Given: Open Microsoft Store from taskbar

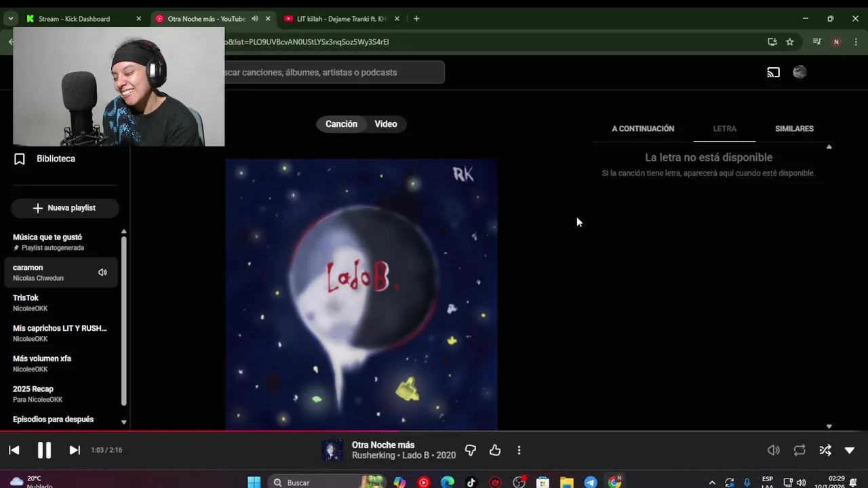Looking at the screenshot, I should [542, 482].
